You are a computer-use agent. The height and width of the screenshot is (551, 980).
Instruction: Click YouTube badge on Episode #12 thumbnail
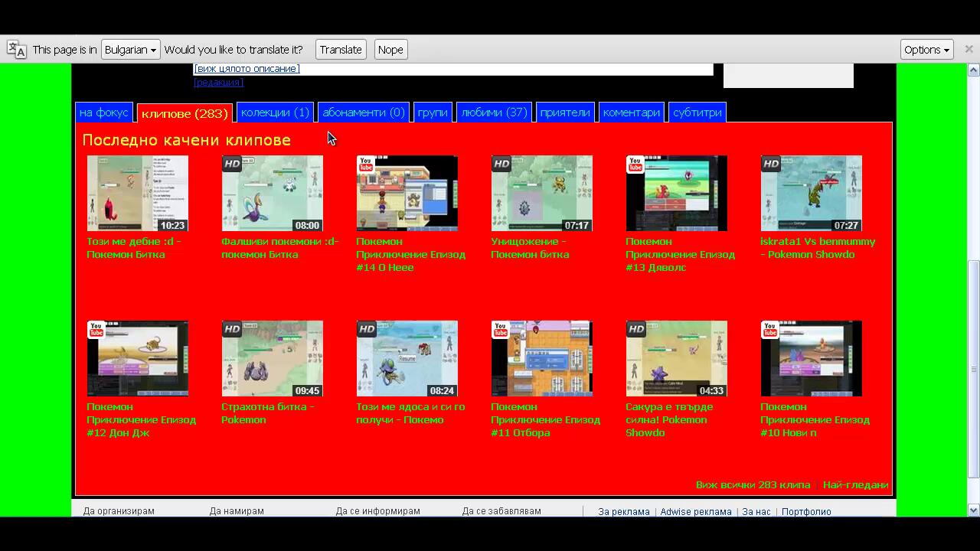click(x=96, y=329)
